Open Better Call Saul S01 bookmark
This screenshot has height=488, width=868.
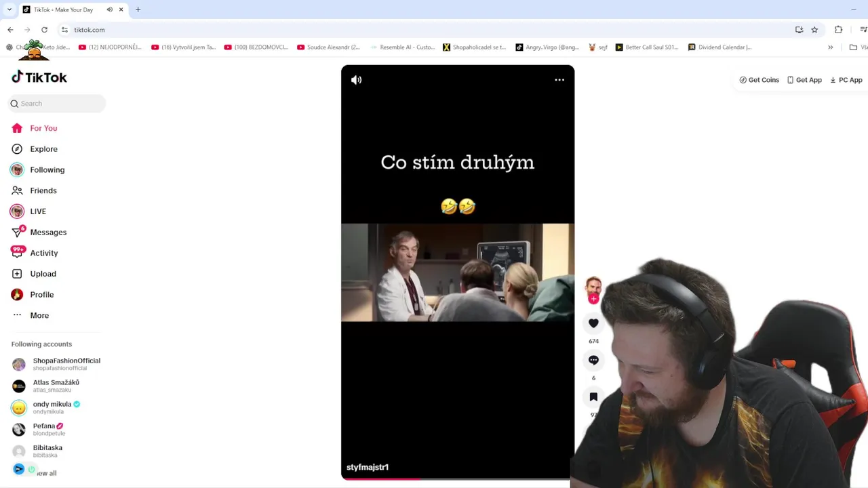click(647, 47)
